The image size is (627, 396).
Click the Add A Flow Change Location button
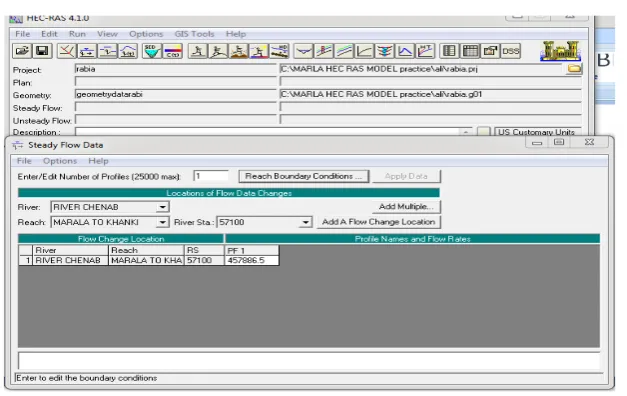pos(379,222)
